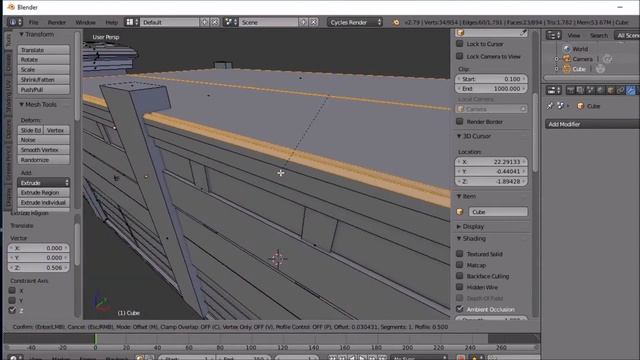This screenshot has height=360, width=640.
Task: Enable Matcap checkbox
Action: coord(460,264)
